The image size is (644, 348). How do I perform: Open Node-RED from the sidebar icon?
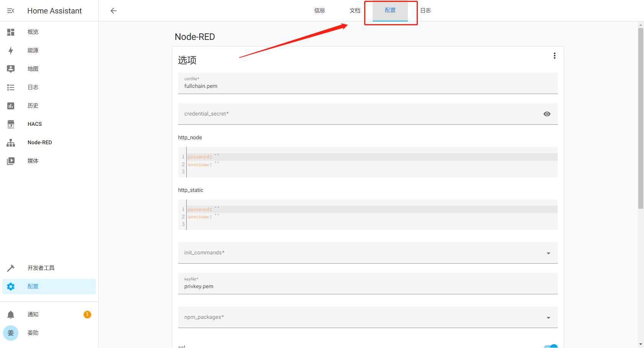click(11, 143)
